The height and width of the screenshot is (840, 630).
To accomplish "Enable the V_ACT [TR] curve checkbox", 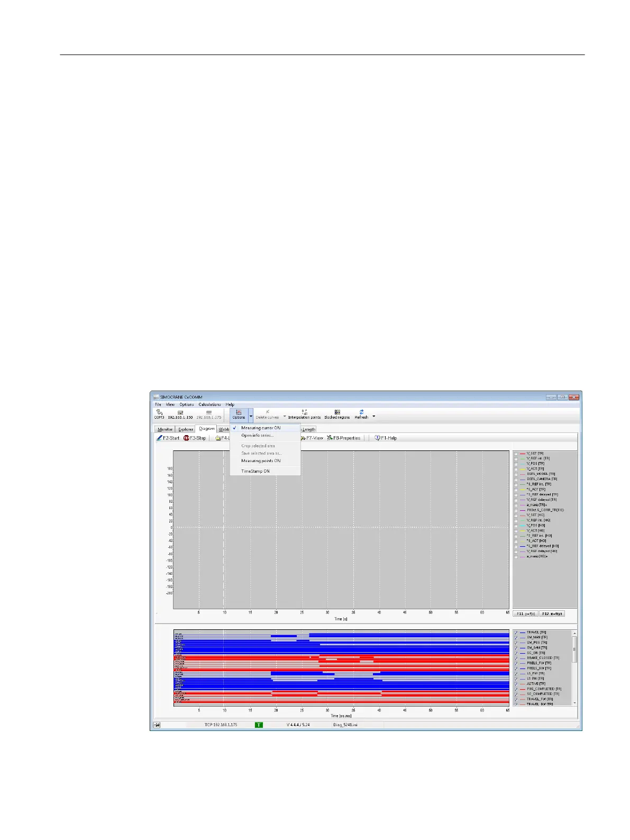I will pos(516,469).
